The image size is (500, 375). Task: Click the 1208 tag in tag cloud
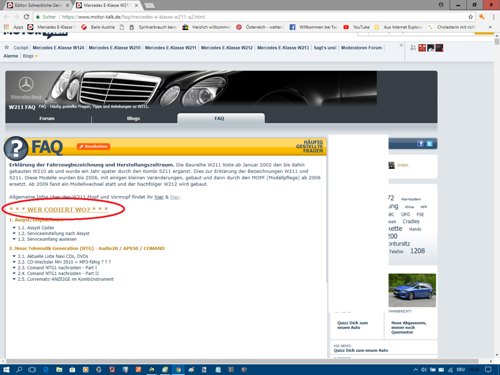point(418,251)
